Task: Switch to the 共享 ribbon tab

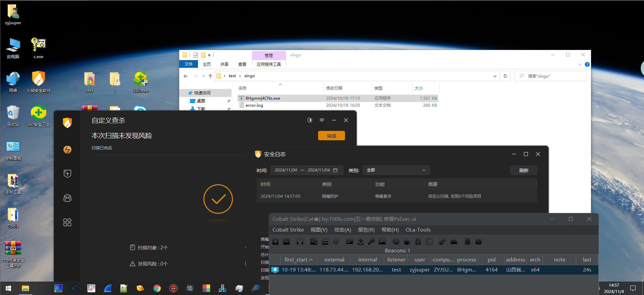Action: click(225, 64)
